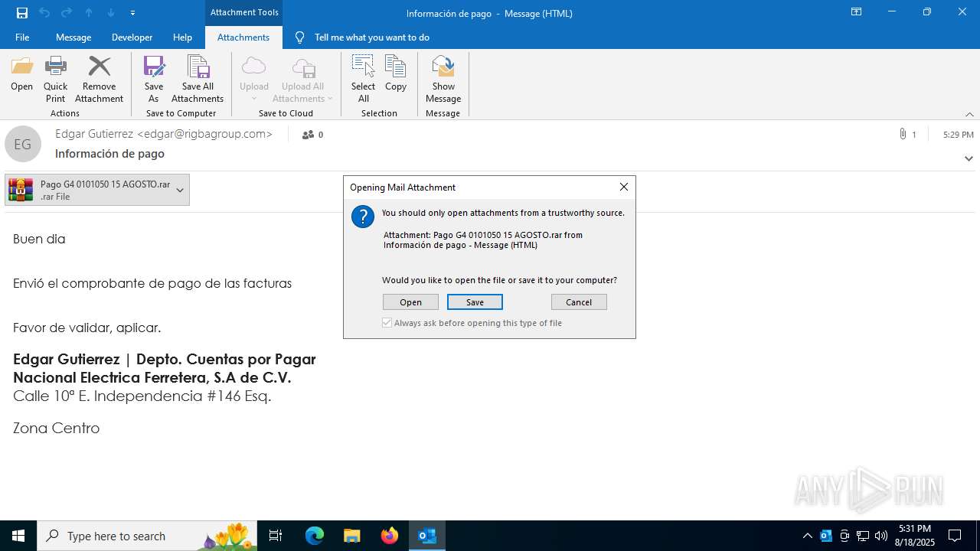Expand the Pago G4 attachment dropdown arrow

[180, 190]
